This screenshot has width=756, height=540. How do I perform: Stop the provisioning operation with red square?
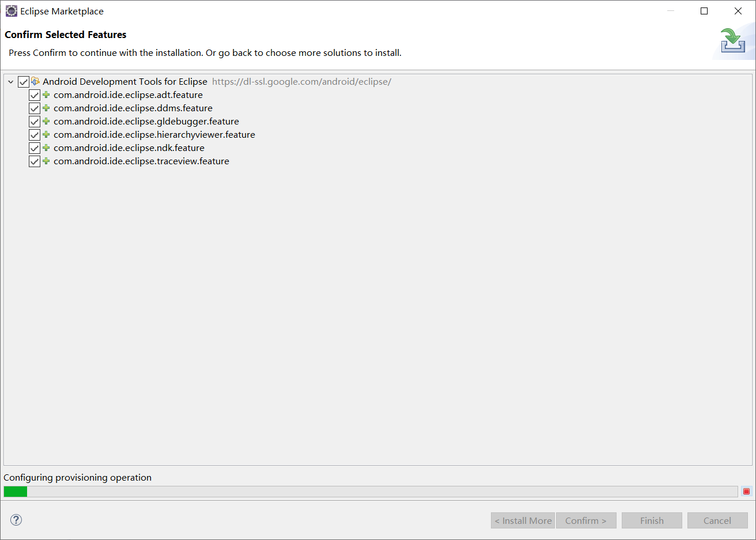746,492
